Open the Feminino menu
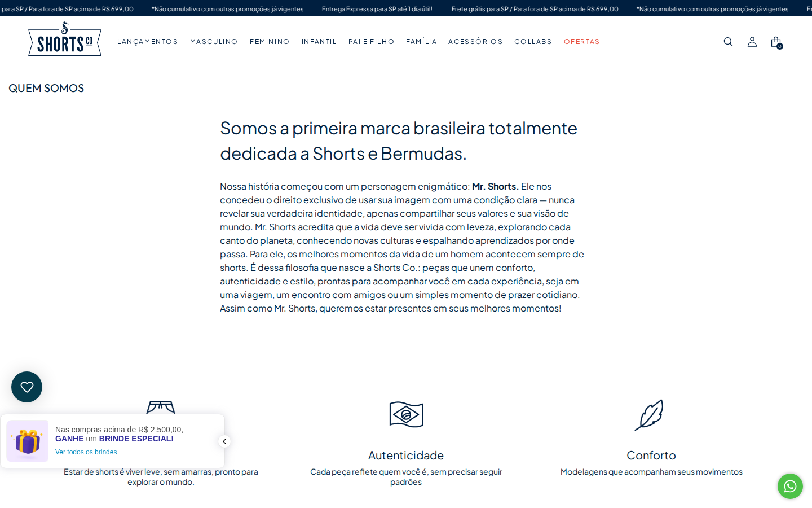812x508 pixels. 270,42
